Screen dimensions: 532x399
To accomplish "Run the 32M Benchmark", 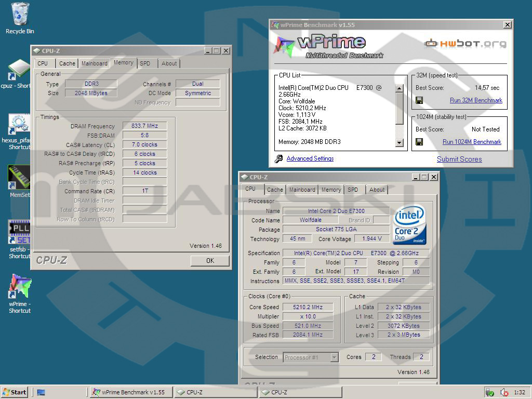I will coord(476,100).
